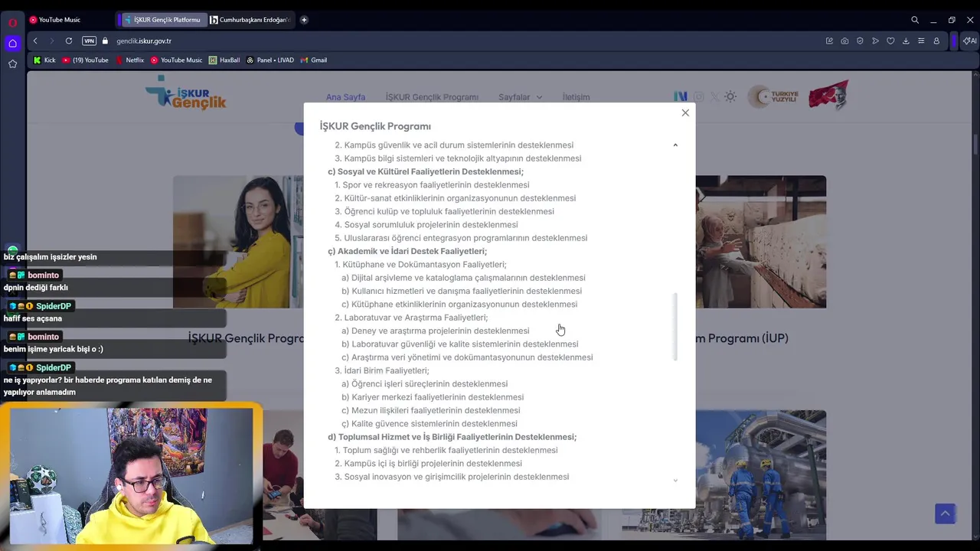Open the Kick bookmark
Viewport: 980px width, 551px height.
(x=44, y=60)
